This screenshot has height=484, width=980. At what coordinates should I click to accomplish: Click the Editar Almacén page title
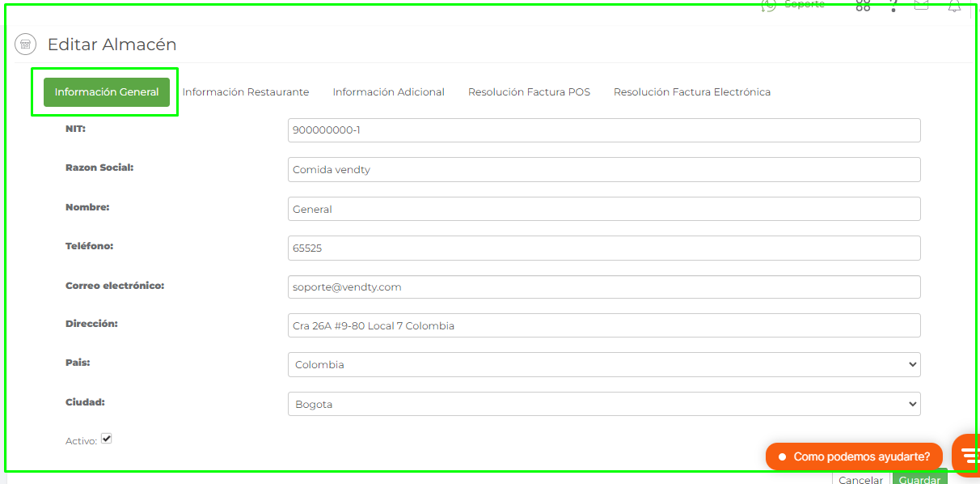112,45
